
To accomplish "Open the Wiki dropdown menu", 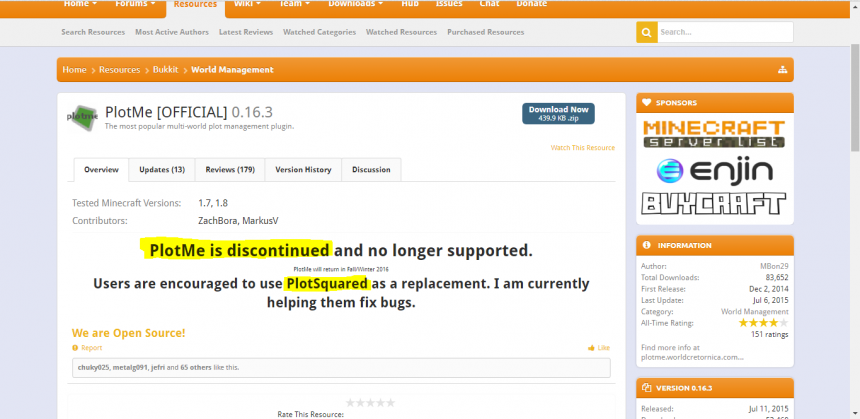I will pos(247,4).
